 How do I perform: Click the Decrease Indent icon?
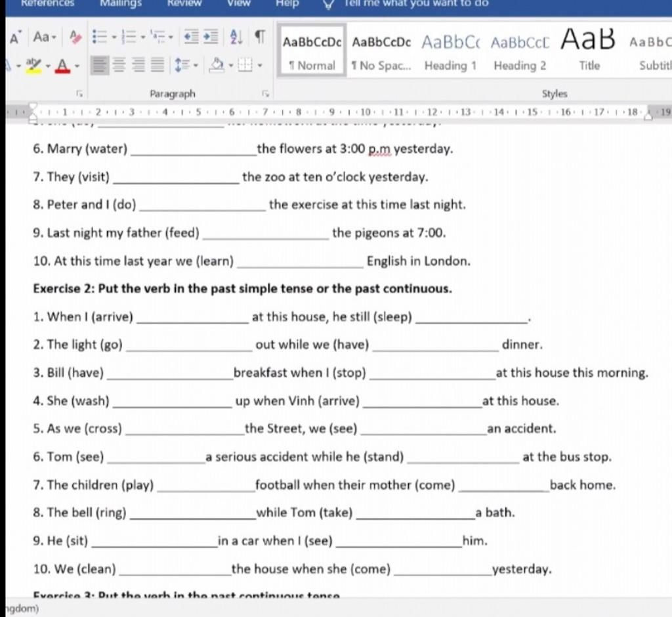191,37
